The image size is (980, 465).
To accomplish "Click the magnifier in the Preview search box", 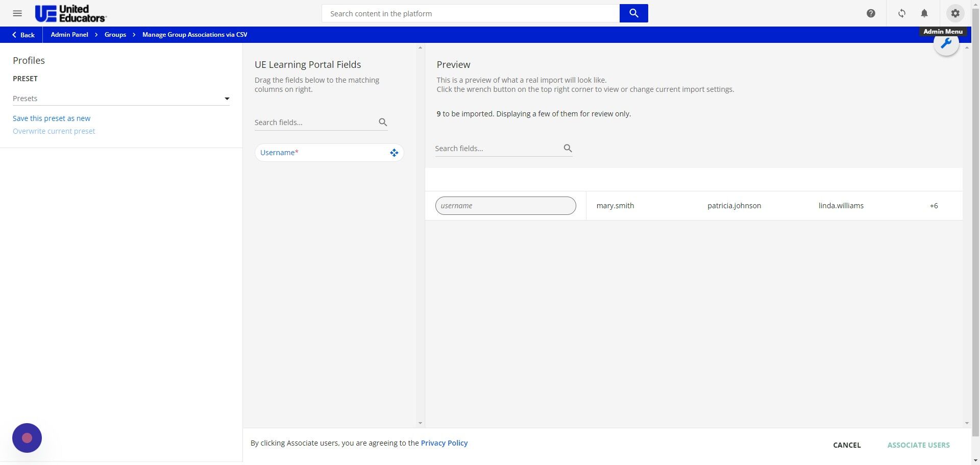I will pyautogui.click(x=568, y=148).
